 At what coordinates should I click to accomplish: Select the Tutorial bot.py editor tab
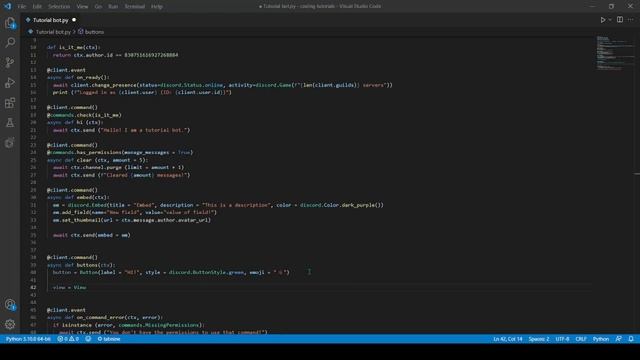[51, 20]
